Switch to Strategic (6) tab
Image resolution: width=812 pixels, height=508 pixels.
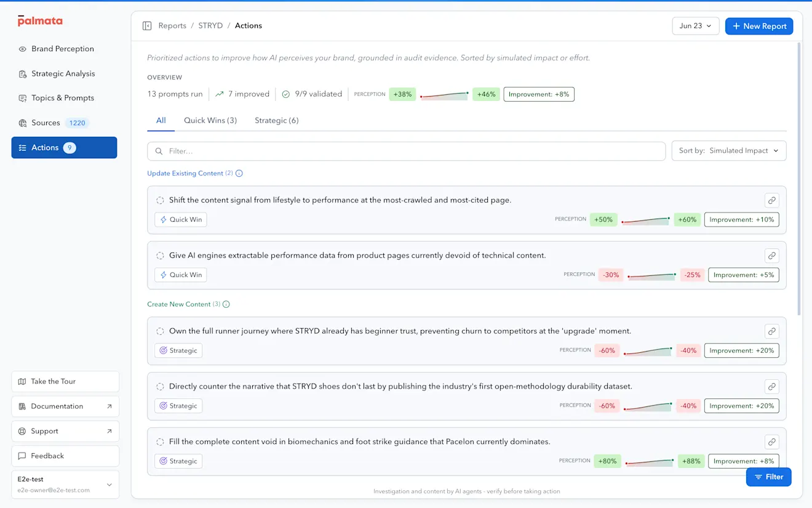[277, 120]
